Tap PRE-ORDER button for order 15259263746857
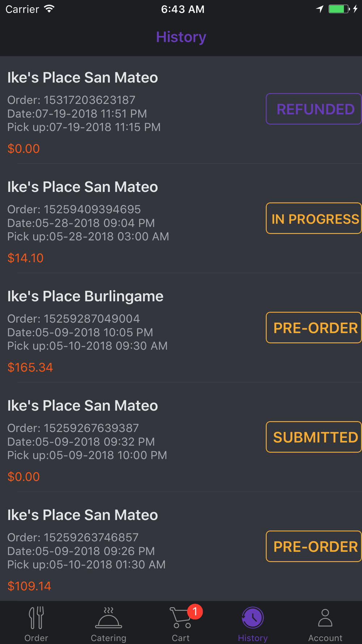 tap(314, 547)
